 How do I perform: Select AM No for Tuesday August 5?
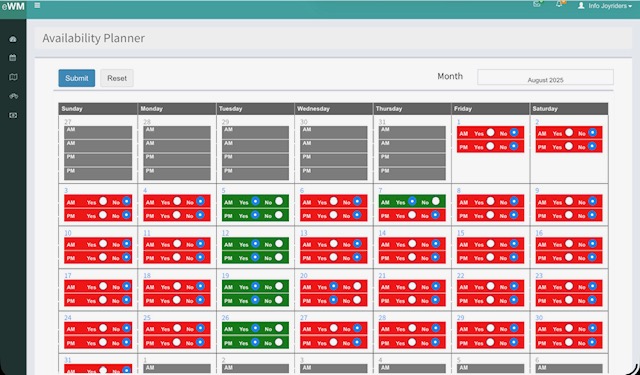click(x=279, y=201)
